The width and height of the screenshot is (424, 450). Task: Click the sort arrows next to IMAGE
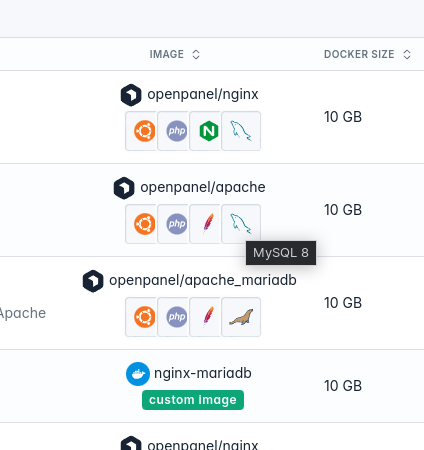coord(196,54)
